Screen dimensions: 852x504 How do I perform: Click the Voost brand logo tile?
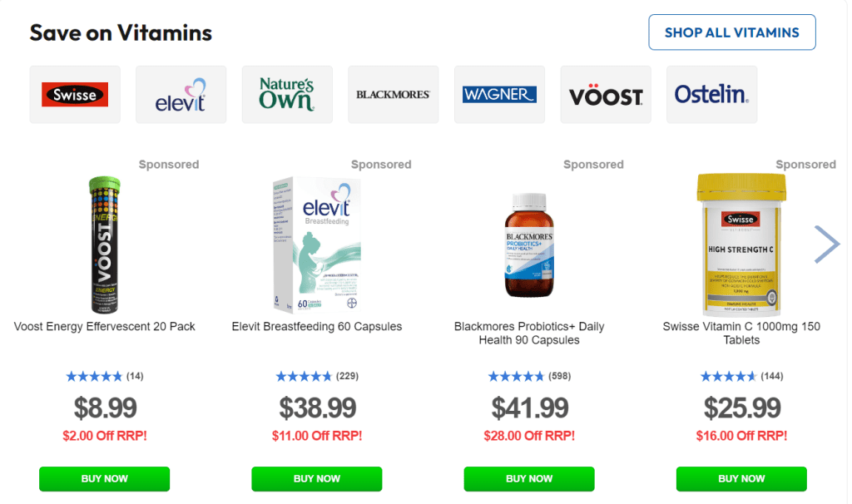click(x=605, y=95)
